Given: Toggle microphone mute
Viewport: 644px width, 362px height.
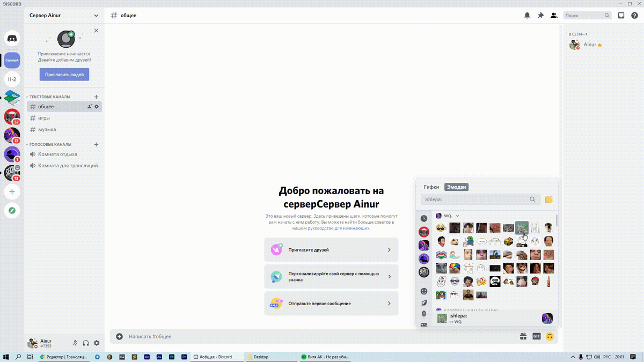Looking at the screenshot, I should click(75, 343).
